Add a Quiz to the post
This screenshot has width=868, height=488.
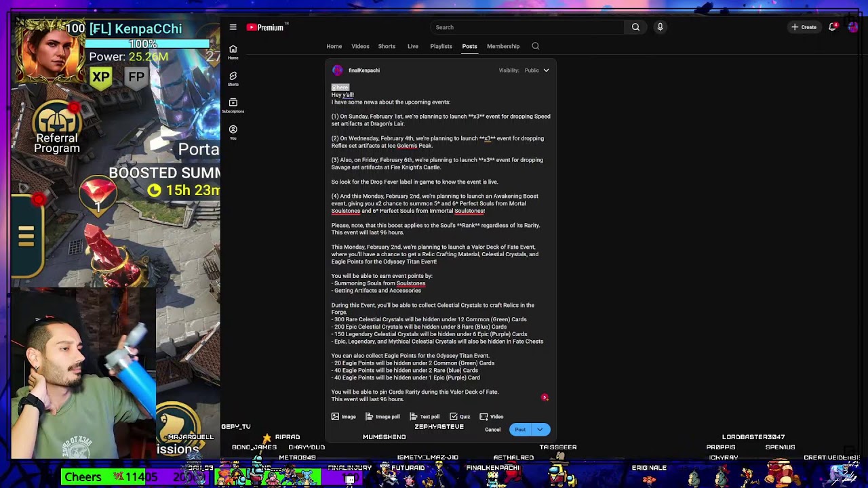pyautogui.click(x=460, y=417)
